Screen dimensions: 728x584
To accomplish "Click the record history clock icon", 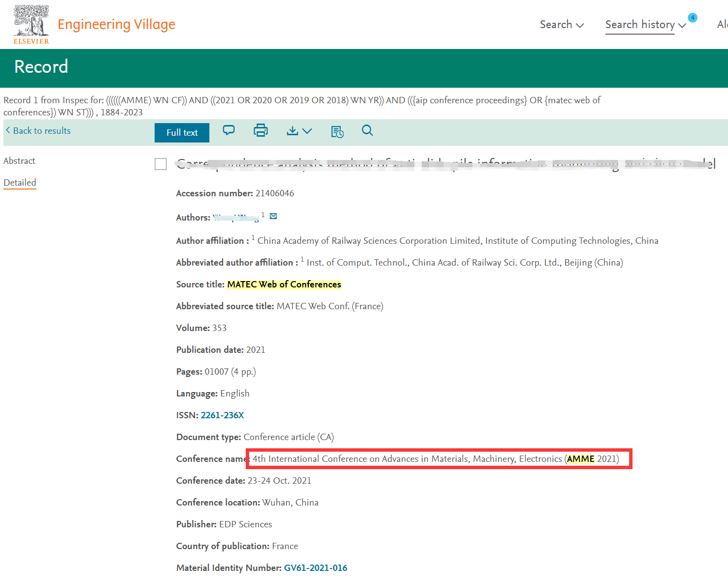I will pos(337,131).
